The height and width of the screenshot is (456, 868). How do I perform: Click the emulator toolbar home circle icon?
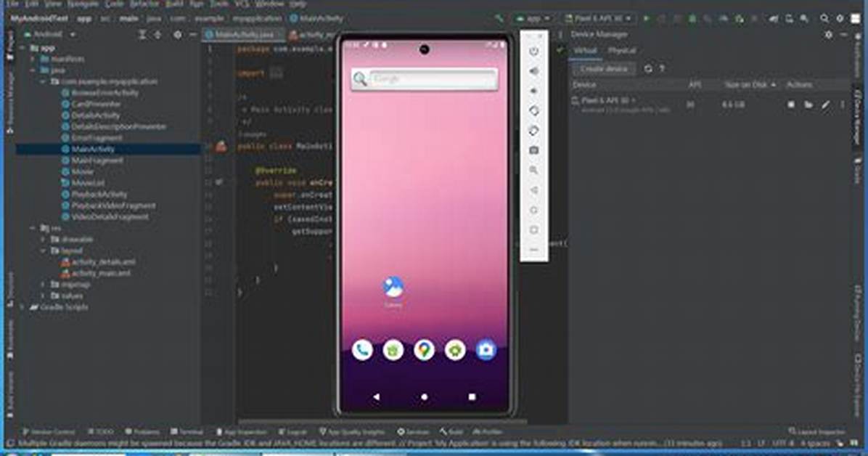533,210
